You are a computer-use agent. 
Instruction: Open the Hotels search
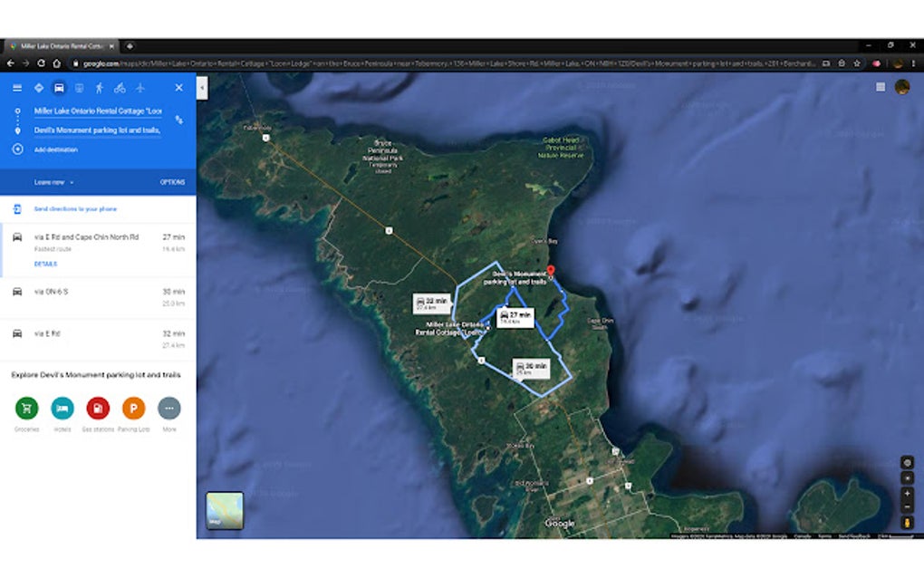pyautogui.click(x=62, y=409)
